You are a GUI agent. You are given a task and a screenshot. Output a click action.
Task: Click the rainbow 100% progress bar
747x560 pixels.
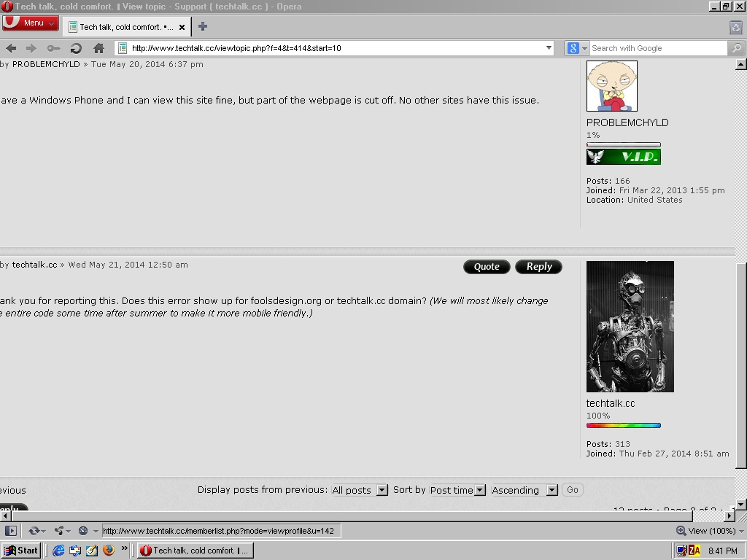click(624, 426)
